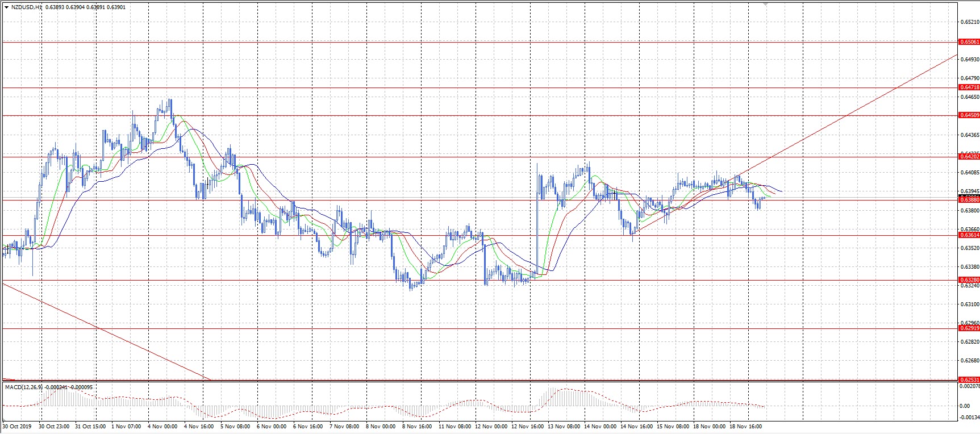Screen dimensions: 980x434
Task: Click the NZDUSD,H1 chart title text
Action: [x=26, y=7]
